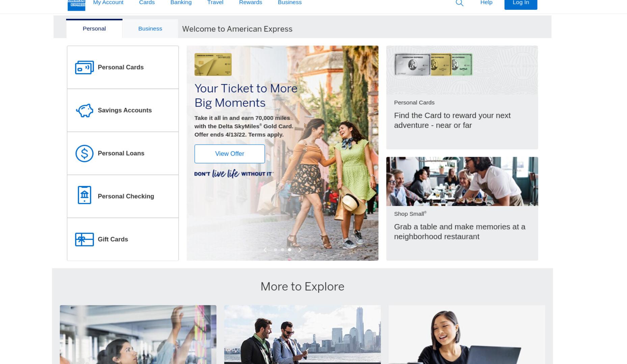627x364 pixels.
Task: Open the Cards menu
Action: point(147,3)
